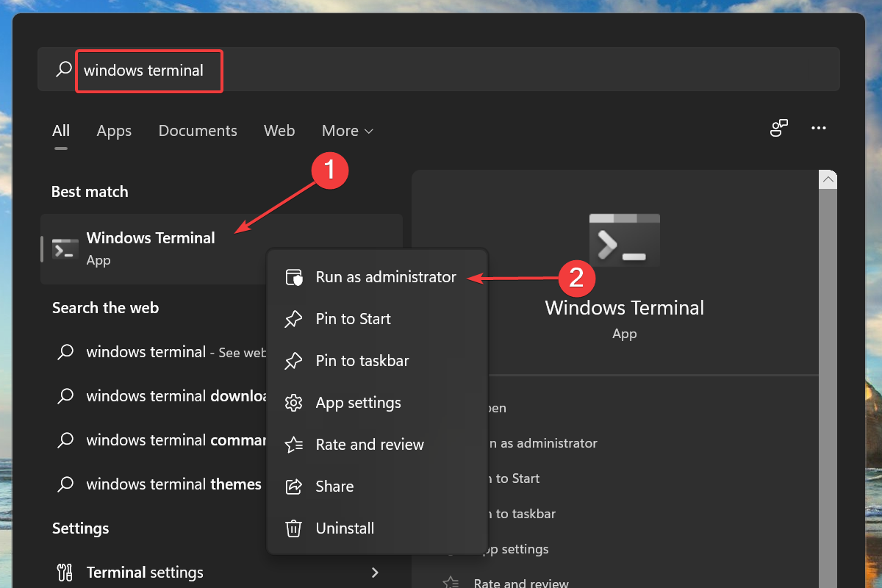Switch to the Documents filter tab
The image size is (882, 588).
198,131
